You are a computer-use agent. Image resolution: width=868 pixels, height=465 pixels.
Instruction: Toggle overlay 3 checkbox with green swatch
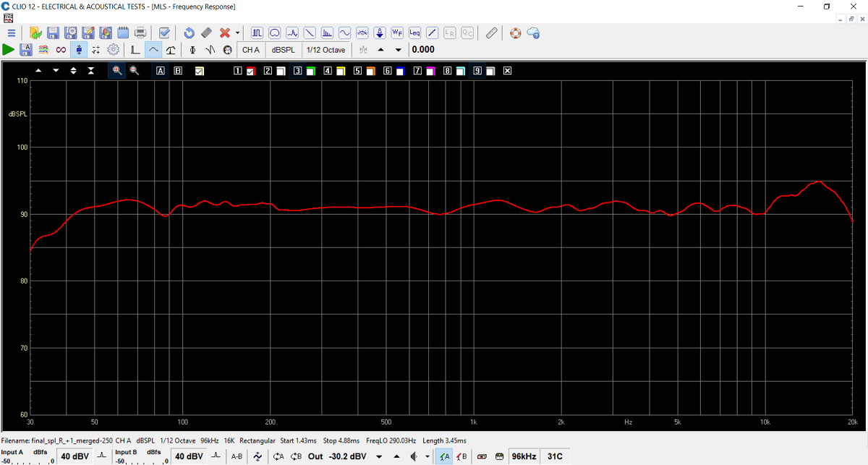pyautogui.click(x=310, y=71)
